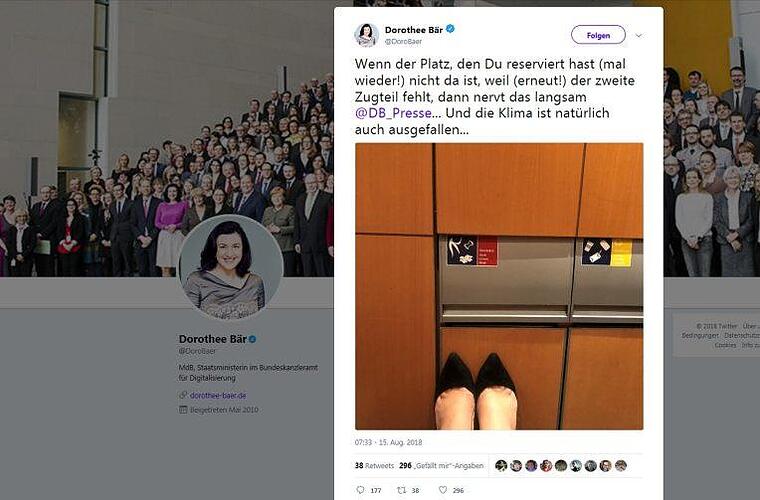The image size is (760, 500).
Task: Click the retweet arrows icon
Action: 401,490
